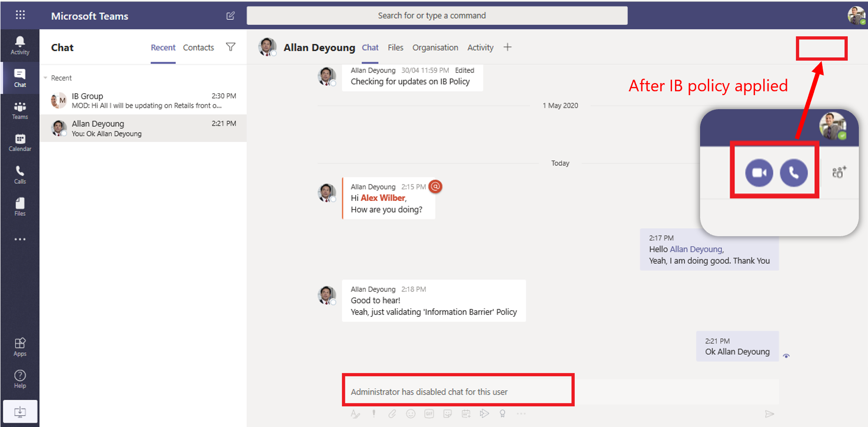Switch to the Contacts tab

(x=198, y=47)
